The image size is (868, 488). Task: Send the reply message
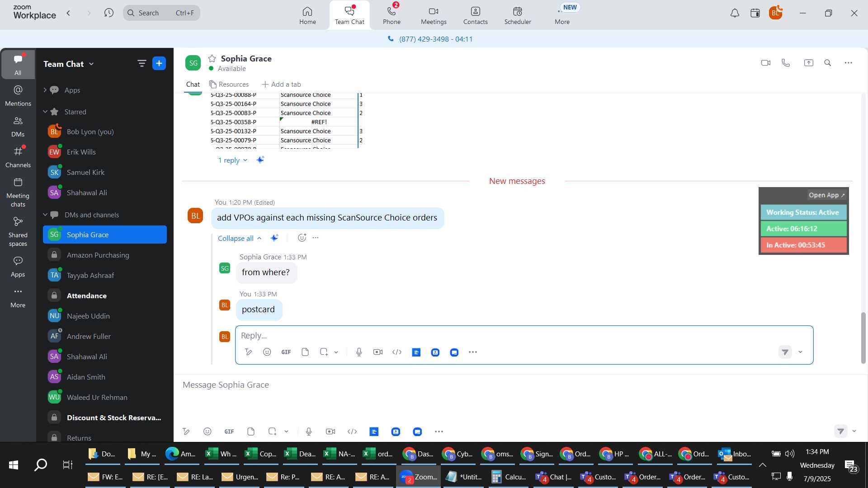[785, 352]
